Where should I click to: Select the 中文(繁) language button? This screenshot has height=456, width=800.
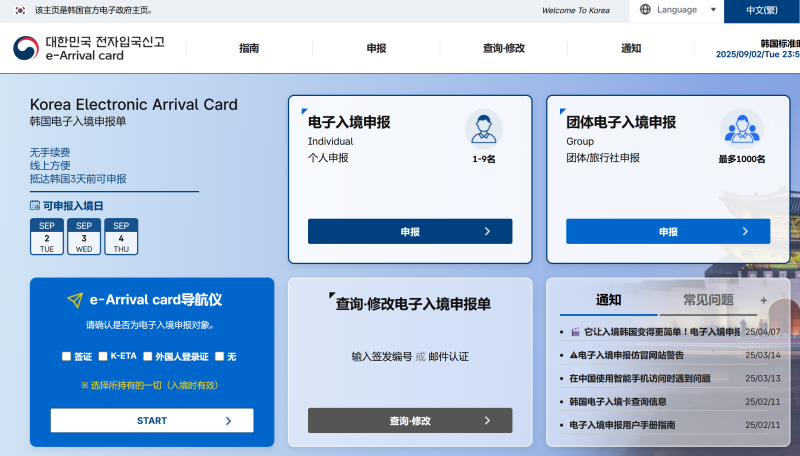coord(762,11)
